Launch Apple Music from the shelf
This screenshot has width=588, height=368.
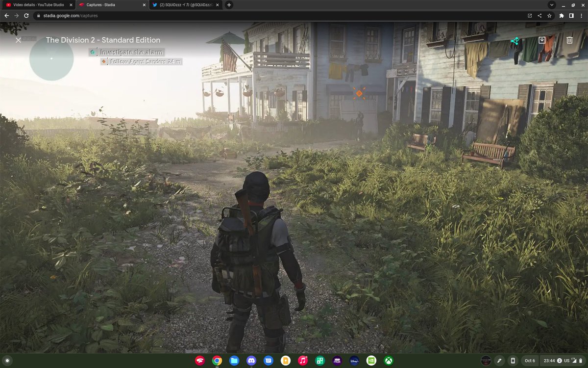[303, 361]
